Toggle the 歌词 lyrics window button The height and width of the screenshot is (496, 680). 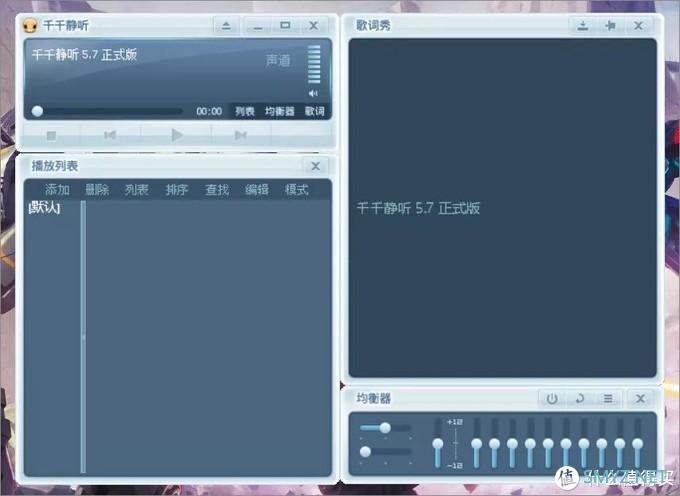tap(314, 111)
